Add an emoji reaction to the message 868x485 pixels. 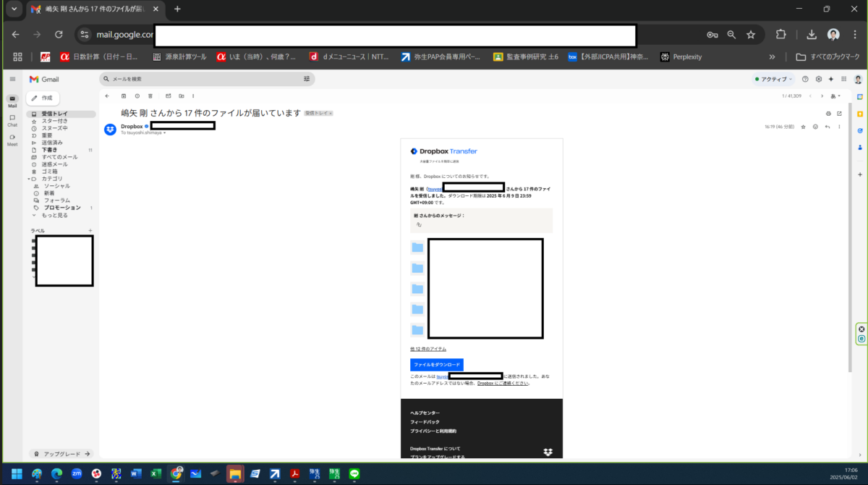815,127
